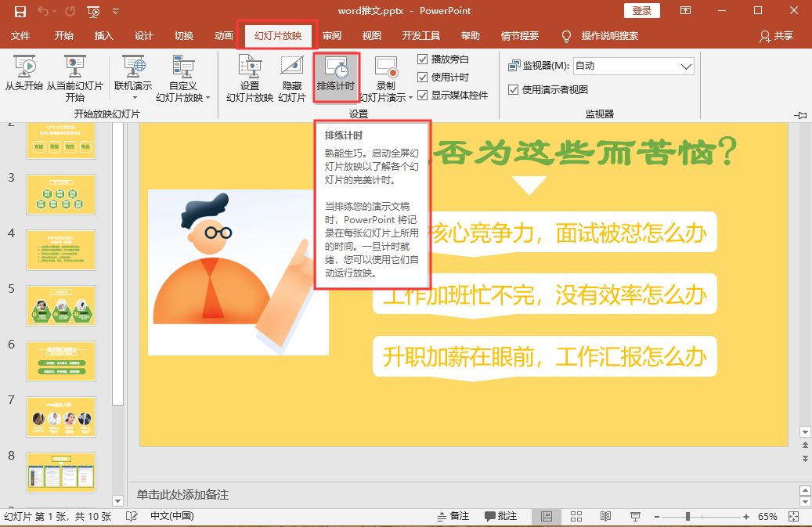
Task: Open the 监视器 monitor dropdown set to 自动
Action: coord(687,66)
